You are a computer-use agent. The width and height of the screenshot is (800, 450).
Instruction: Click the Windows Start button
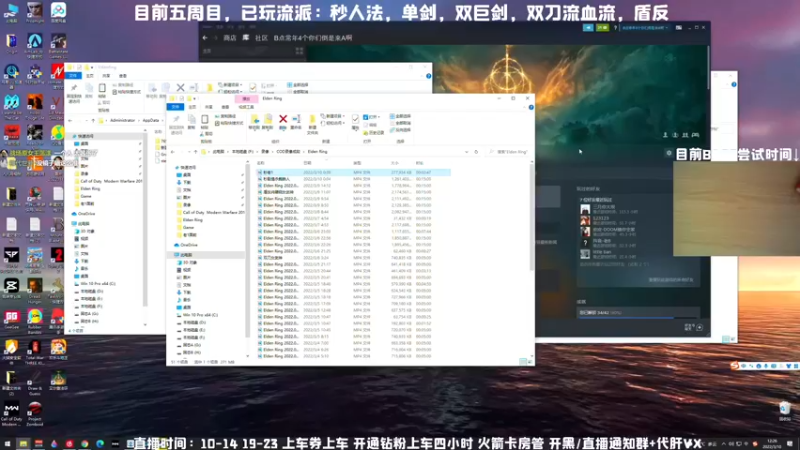[7, 444]
